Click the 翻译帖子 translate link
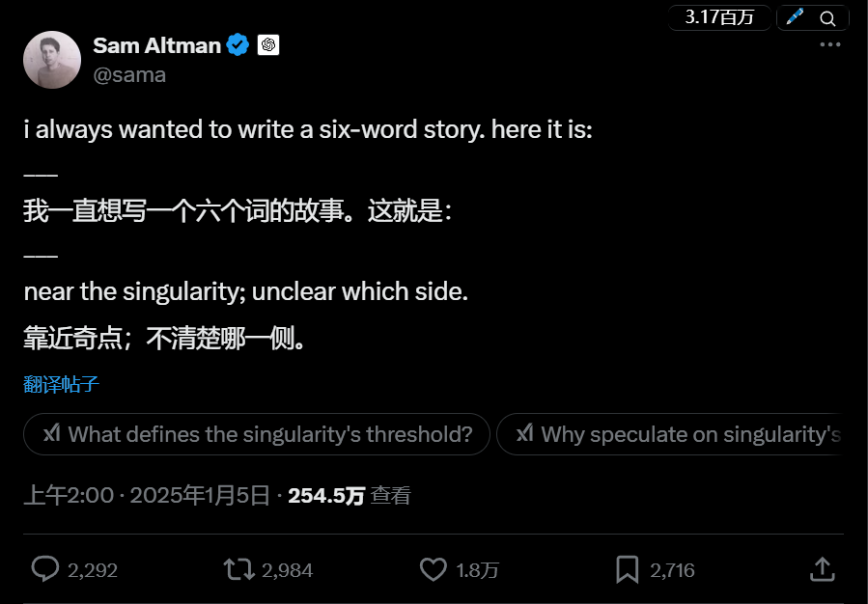Screen dimensions: 868x604 click(x=61, y=384)
